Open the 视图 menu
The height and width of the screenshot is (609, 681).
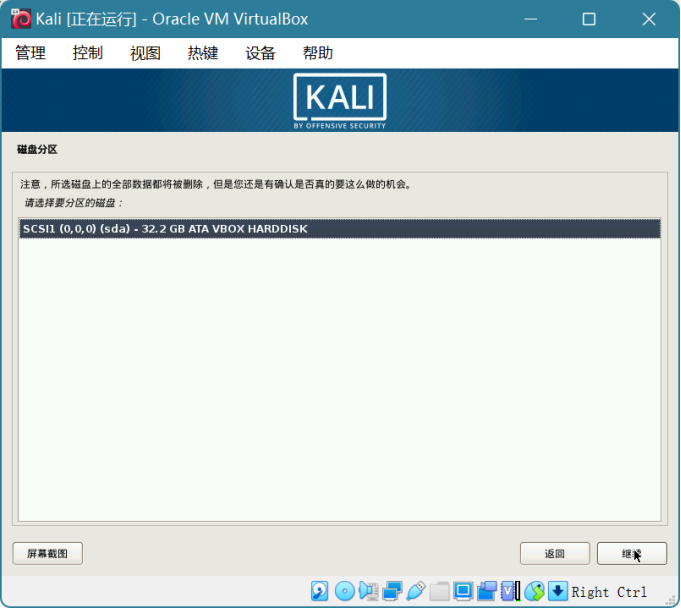click(x=145, y=53)
